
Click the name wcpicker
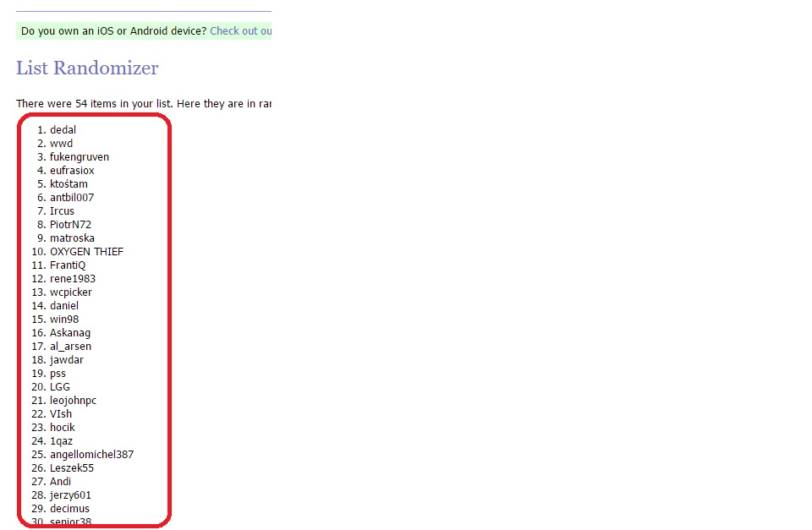coord(71,292)
